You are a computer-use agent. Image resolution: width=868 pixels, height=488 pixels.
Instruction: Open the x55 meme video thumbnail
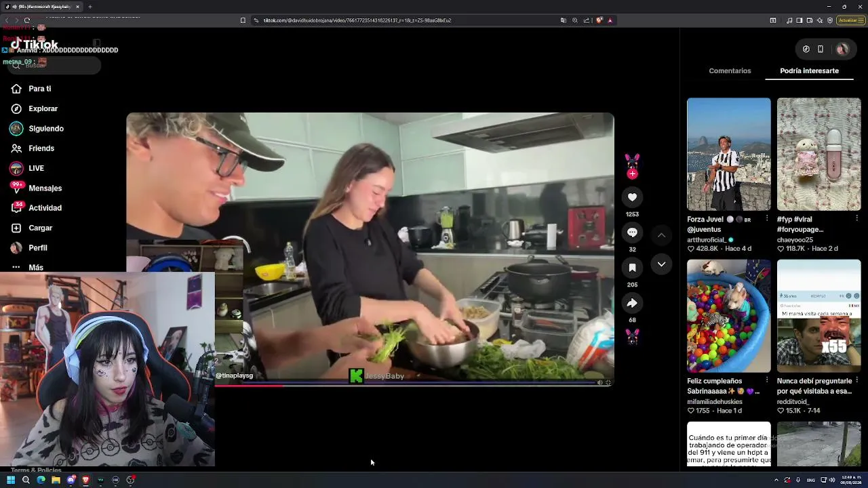[x=819, y=316]
